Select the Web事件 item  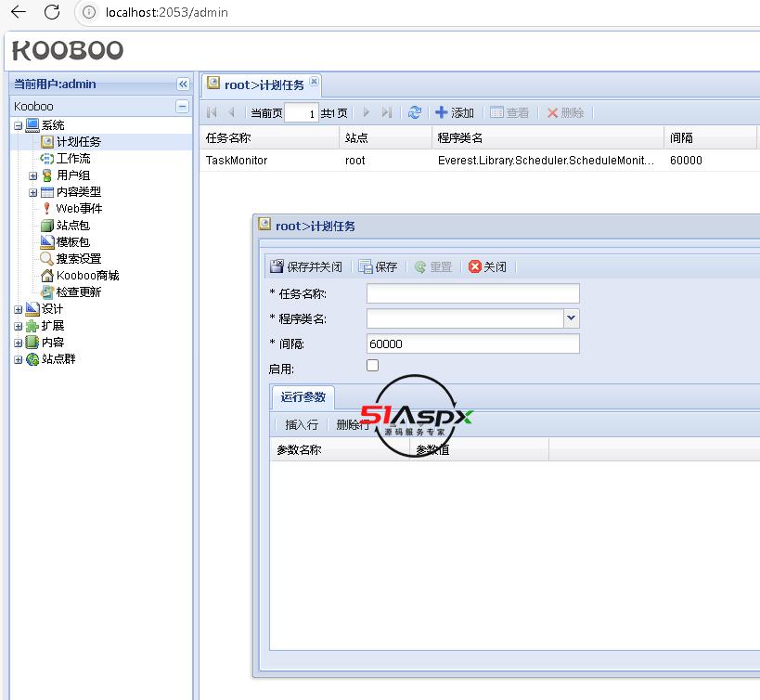click(x=79, y=209)
